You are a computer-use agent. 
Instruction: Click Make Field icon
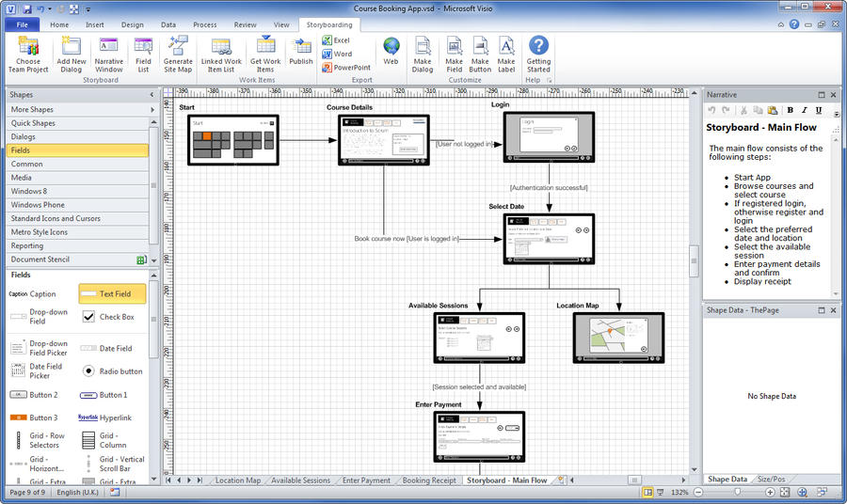[x=455, y=46]
